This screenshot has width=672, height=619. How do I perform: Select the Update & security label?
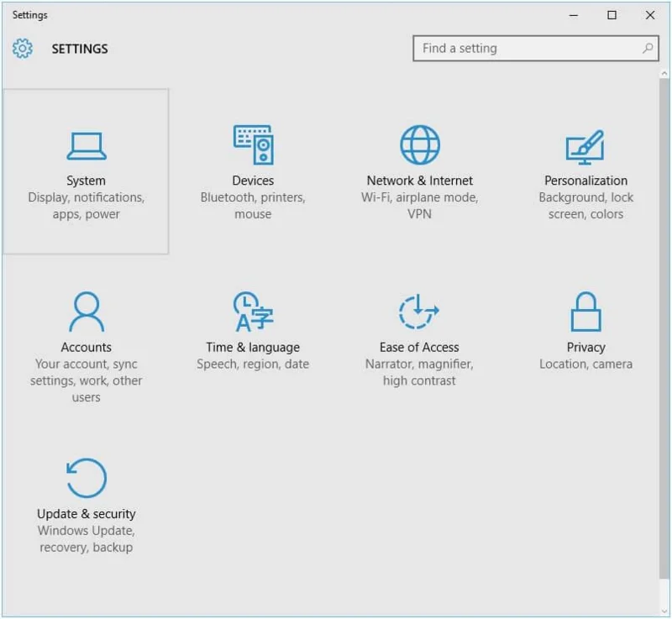pyautogui.click(x=87, y=514)
